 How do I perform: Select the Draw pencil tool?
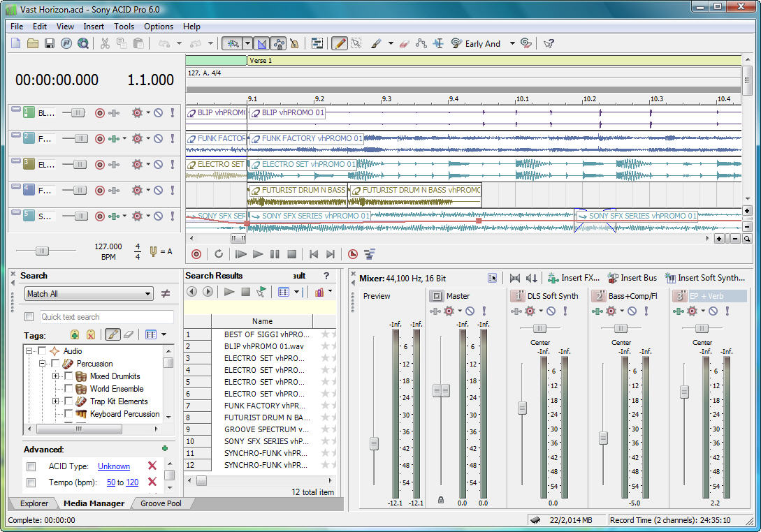(339, 44)
